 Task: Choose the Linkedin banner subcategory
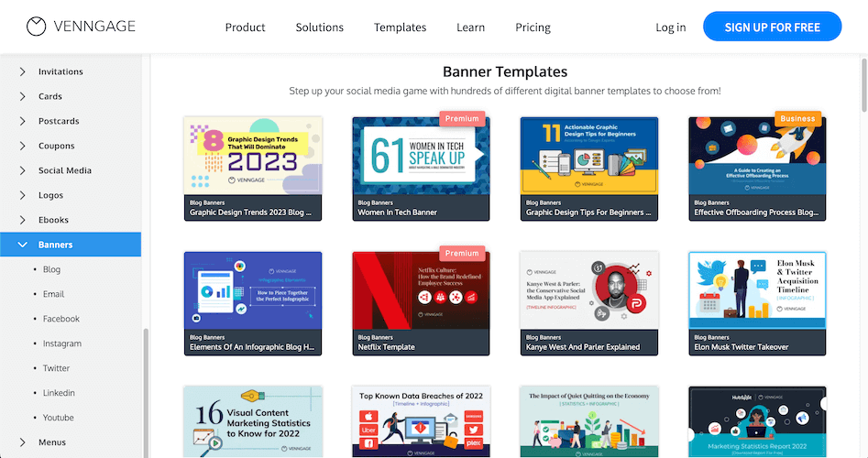pos(59,393)
